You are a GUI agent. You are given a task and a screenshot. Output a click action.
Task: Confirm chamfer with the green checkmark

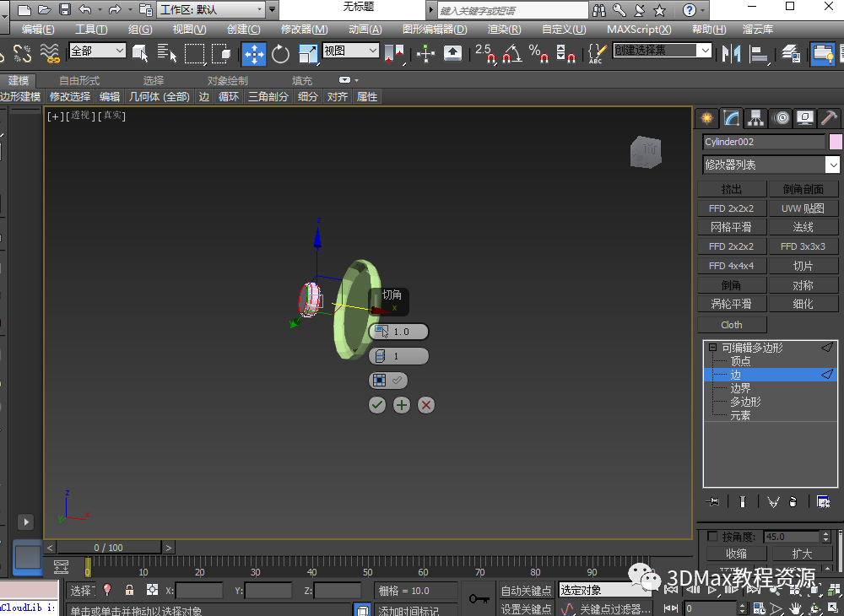377,405
